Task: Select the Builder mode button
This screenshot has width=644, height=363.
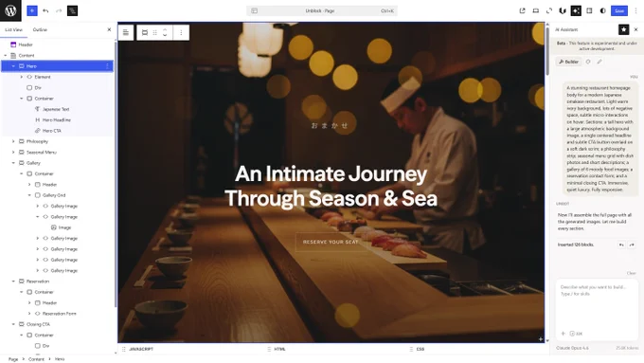Action: click(569, 62)
